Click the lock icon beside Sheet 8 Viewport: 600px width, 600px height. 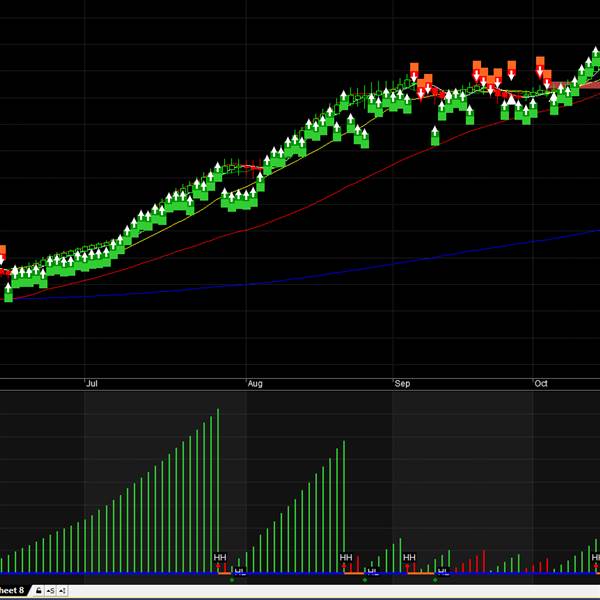[x=39, y=591]
